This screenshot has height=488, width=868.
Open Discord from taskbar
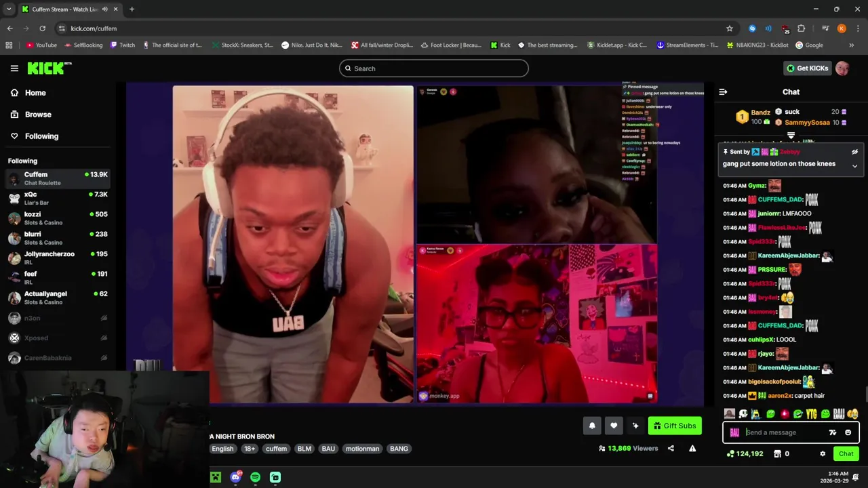(235, 477)
